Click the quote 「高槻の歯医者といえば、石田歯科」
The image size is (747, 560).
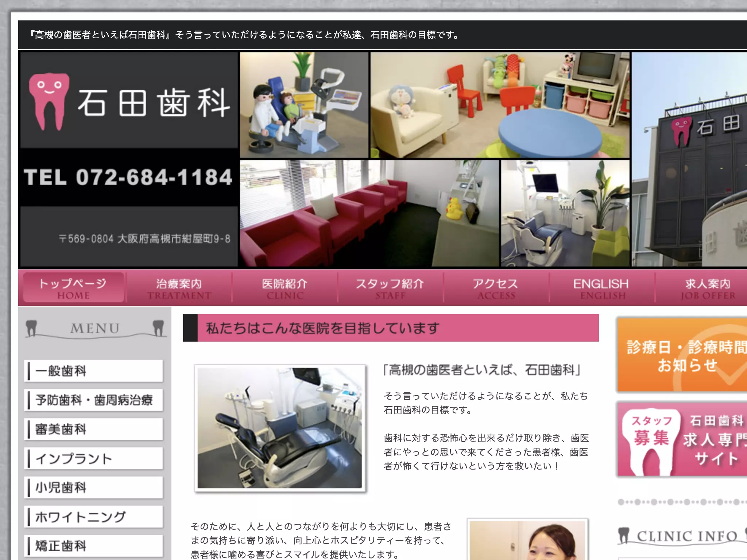tap(482, 370)
